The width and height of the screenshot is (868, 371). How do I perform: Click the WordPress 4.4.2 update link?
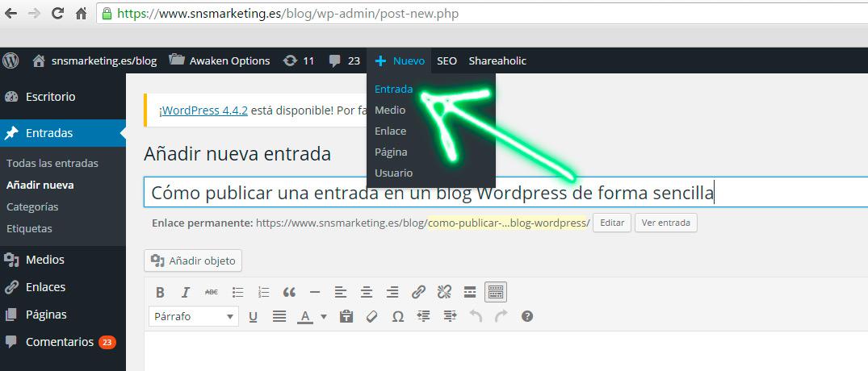[205, 110]
